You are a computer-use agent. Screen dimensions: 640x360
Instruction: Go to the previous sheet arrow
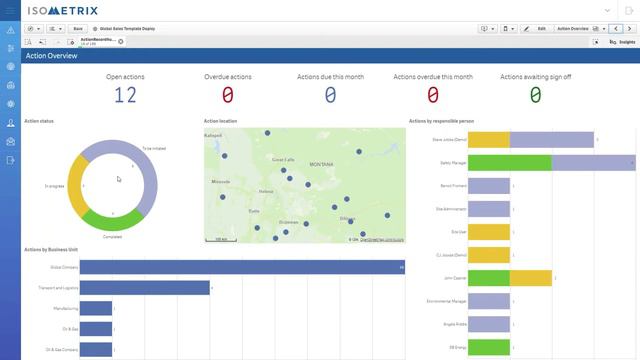616,29
